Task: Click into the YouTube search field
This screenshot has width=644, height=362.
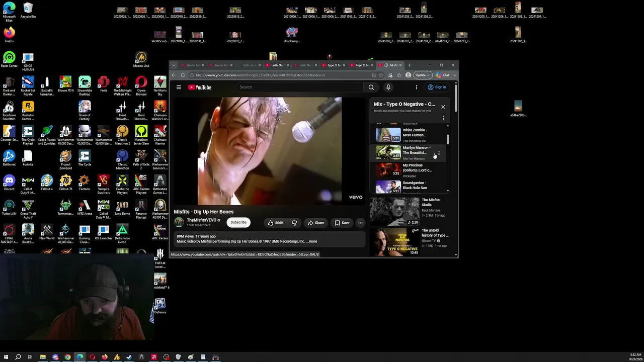Action: (299, 87)
